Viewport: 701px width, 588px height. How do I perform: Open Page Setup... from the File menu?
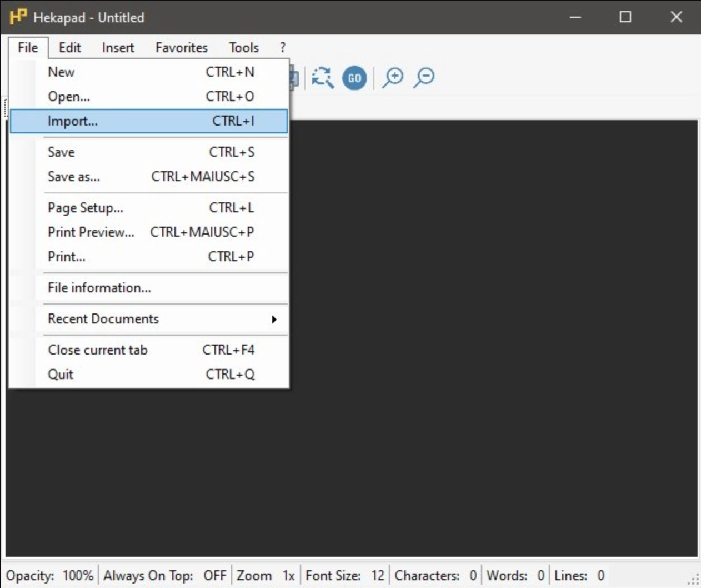point(149,207)
